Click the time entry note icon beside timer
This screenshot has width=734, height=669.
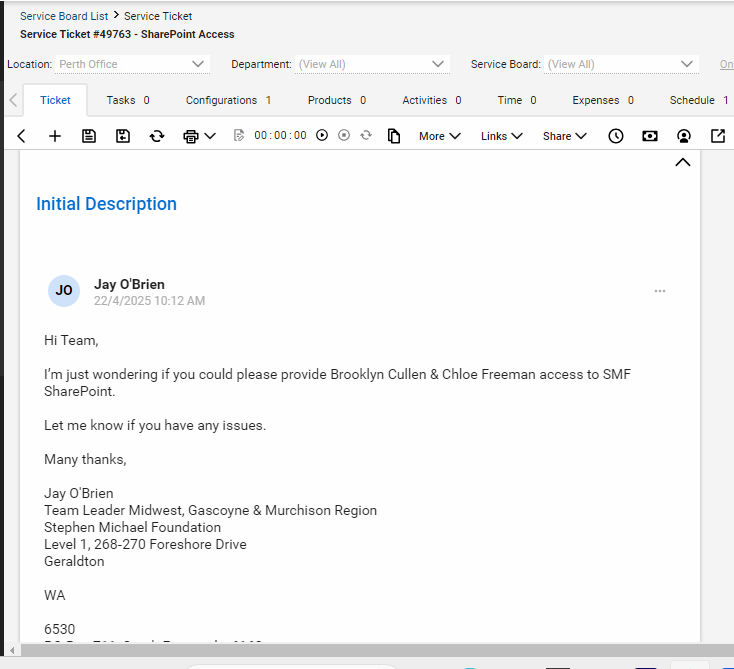click(x=239, y=135)
